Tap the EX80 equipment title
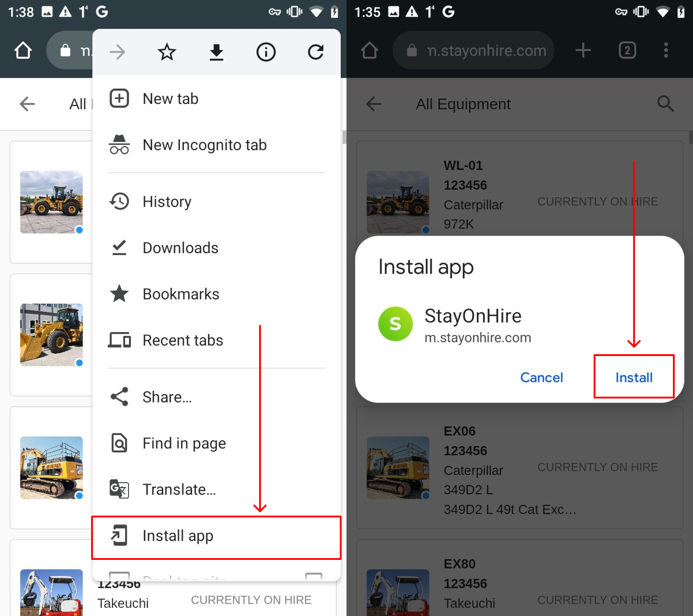 [x=460, y=564]
